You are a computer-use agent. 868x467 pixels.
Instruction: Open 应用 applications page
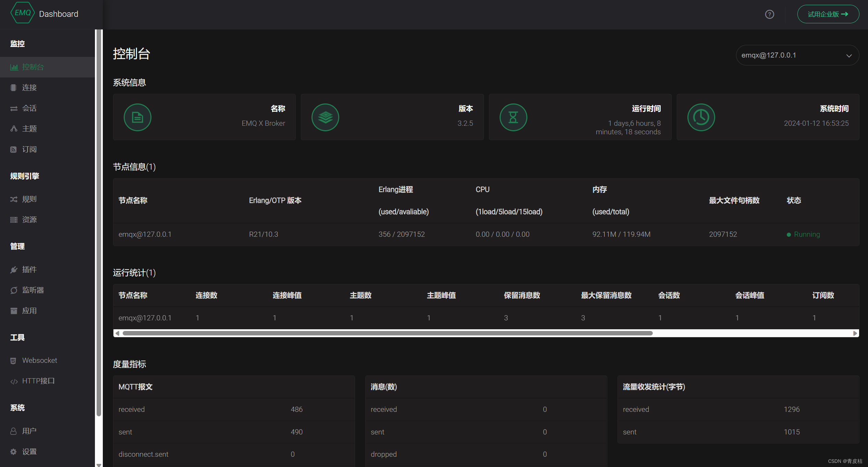pos(47,311)
